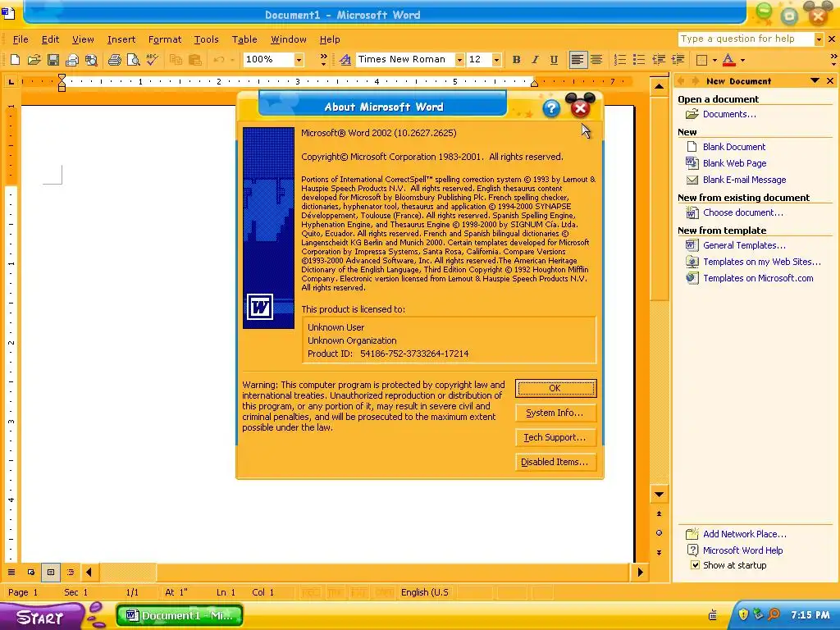Expand Formatting toolbar options chevron
The image size is (840, 630).
833,59
